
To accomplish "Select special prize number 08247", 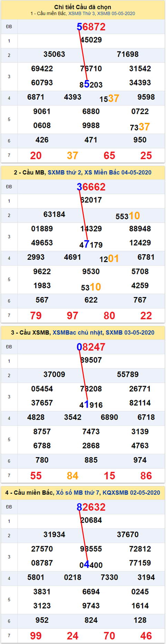I will [x=91, y=347].
